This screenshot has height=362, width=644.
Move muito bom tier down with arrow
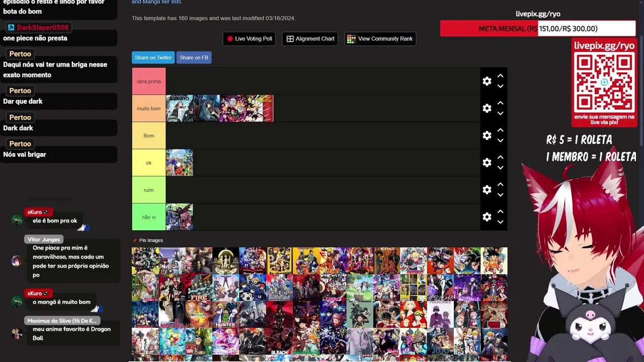(x=500, y=114)
